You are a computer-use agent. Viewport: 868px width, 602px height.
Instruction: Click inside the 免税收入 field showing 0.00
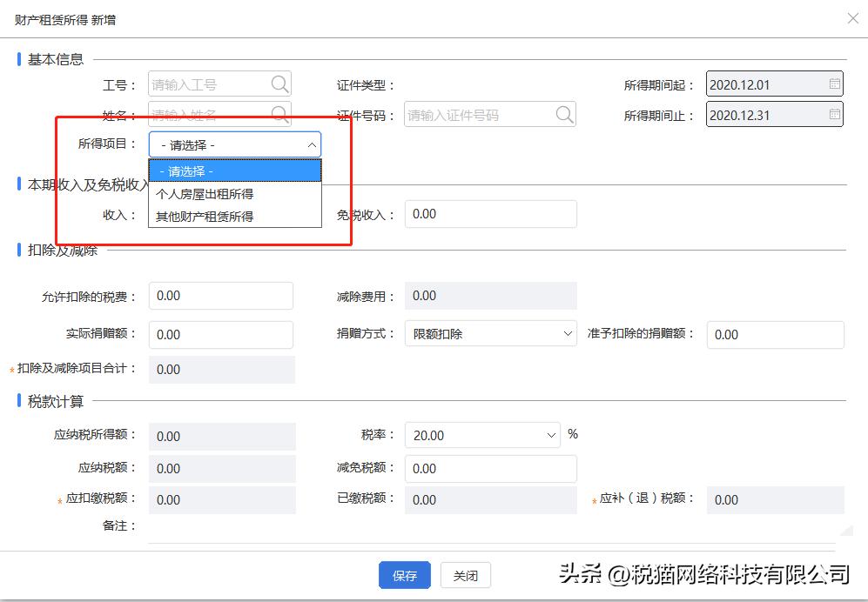(x=490, y=213)
